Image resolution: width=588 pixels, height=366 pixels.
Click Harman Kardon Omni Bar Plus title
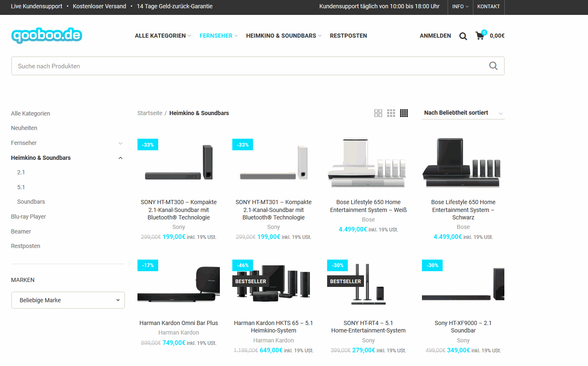point(178,323)
